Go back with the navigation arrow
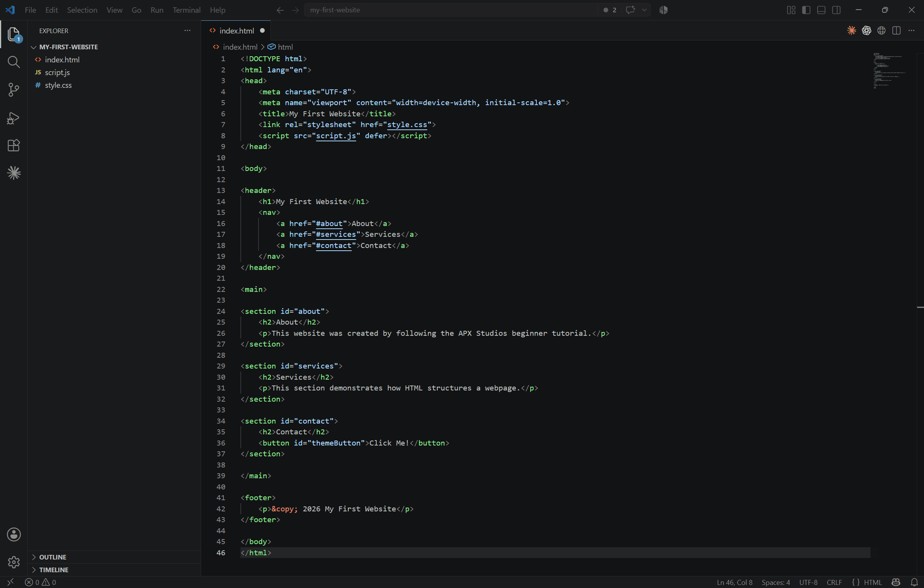The width and height of the screenshot is (924, 588). [280, 10]
